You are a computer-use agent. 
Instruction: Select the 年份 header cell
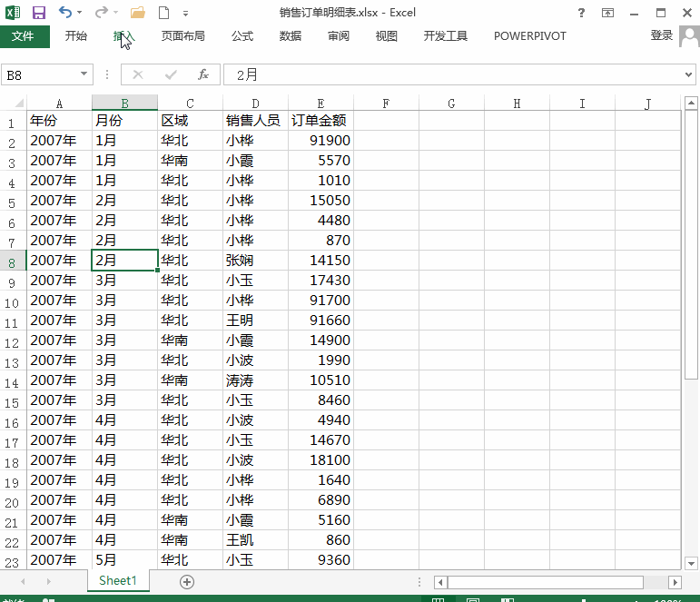(59, 120)
